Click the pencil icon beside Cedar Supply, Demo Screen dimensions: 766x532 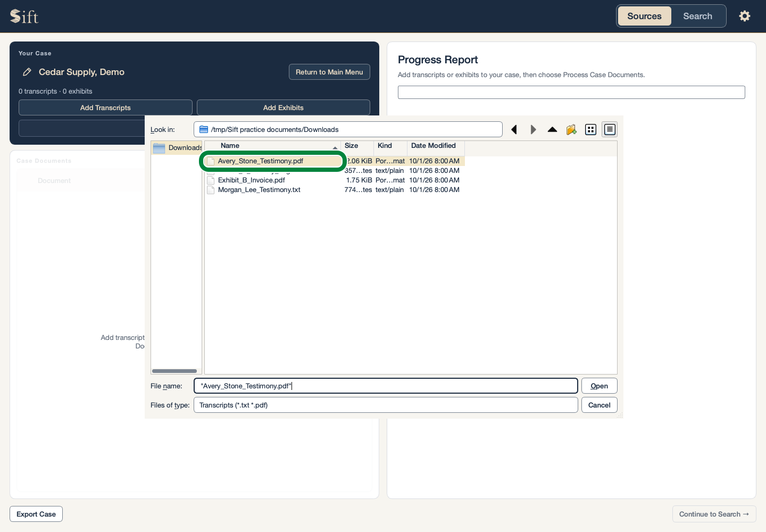click(27, 72)
